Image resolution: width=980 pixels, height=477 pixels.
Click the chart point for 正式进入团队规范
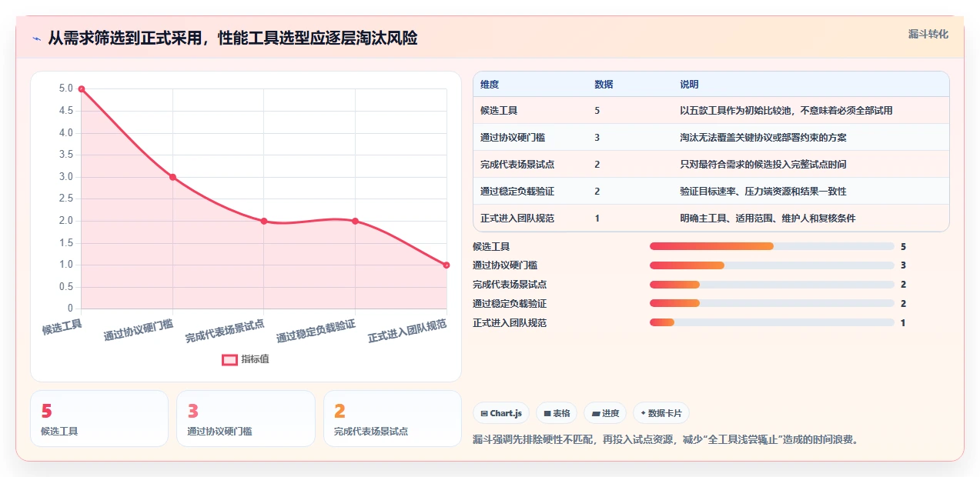[x=447, y=265]
